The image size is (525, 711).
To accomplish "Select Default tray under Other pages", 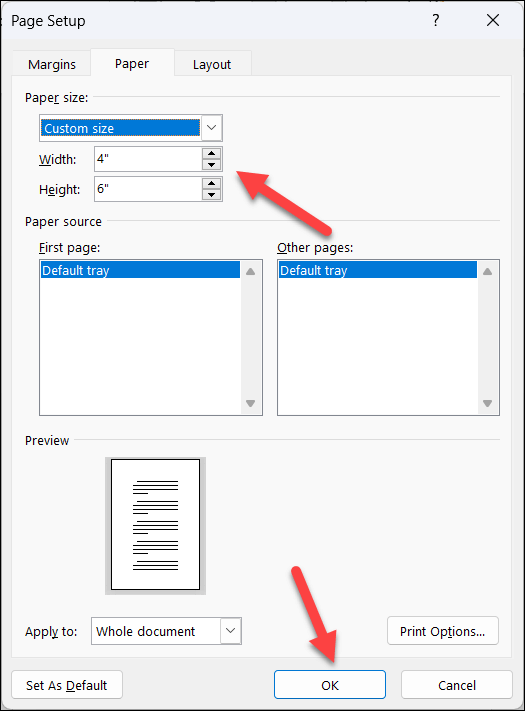I will (377, 270).
